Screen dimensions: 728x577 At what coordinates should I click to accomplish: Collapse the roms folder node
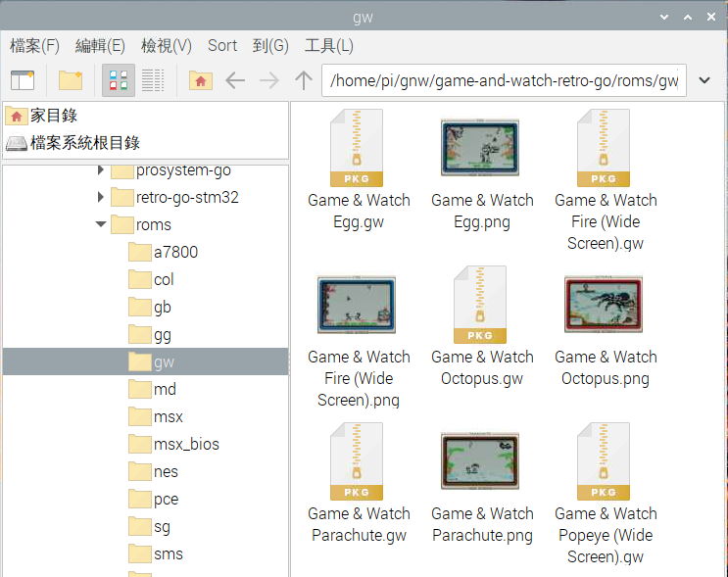[100, 224]
